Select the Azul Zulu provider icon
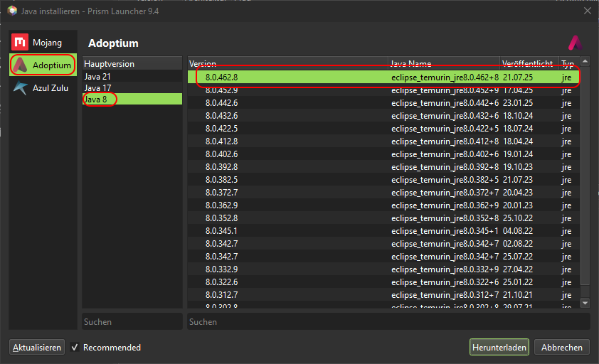Viewport: 599px width, 364px height. click(20, 88)
